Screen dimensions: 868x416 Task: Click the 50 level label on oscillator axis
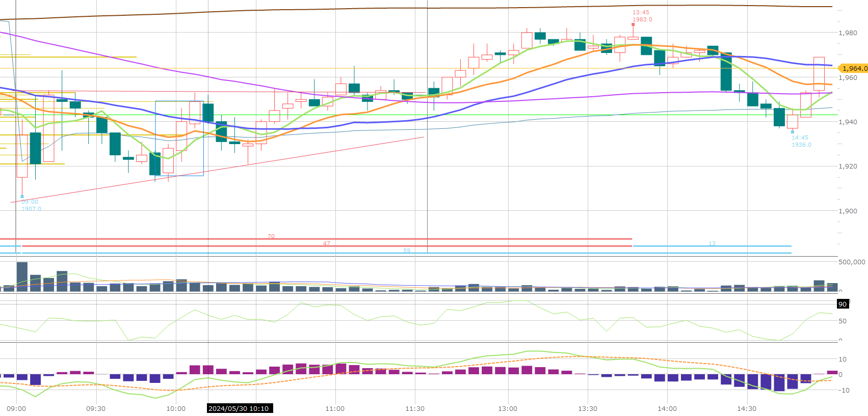tap(843, 321)
